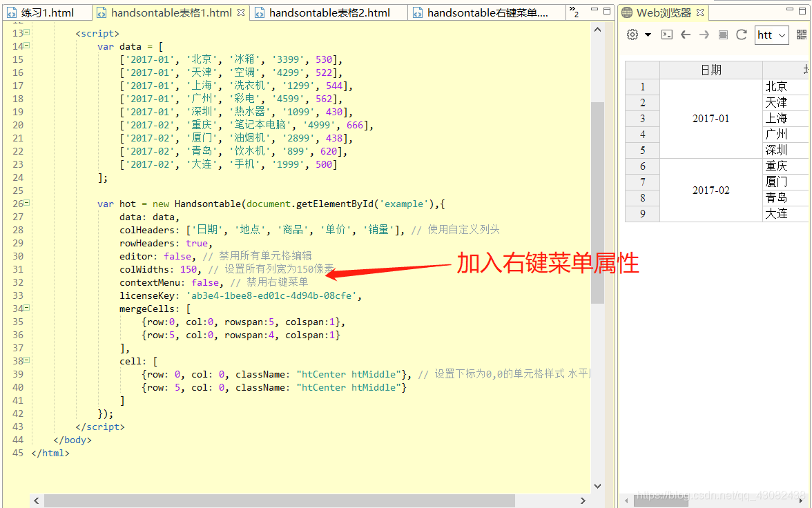Click 'rowHeaders: true' in the code
Viewport: 812px width, 508px height.
pyautogui.click(x=166, y=244)
